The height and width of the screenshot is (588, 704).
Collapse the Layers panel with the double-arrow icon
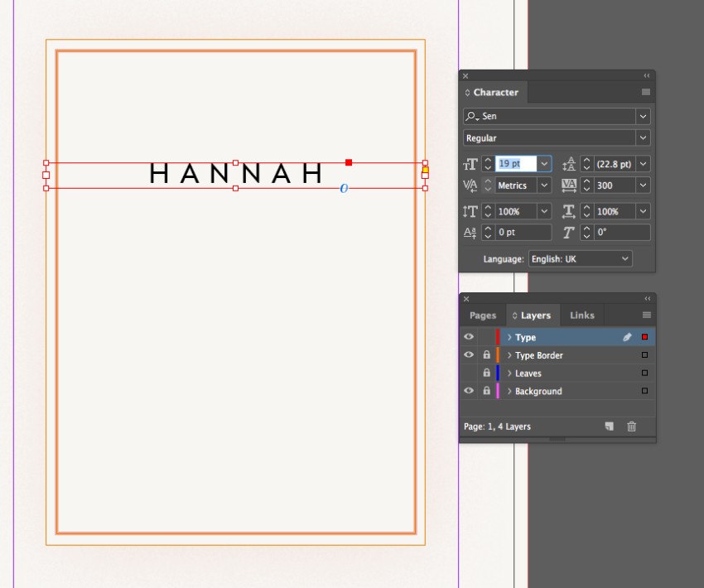(x=647, y=297)
